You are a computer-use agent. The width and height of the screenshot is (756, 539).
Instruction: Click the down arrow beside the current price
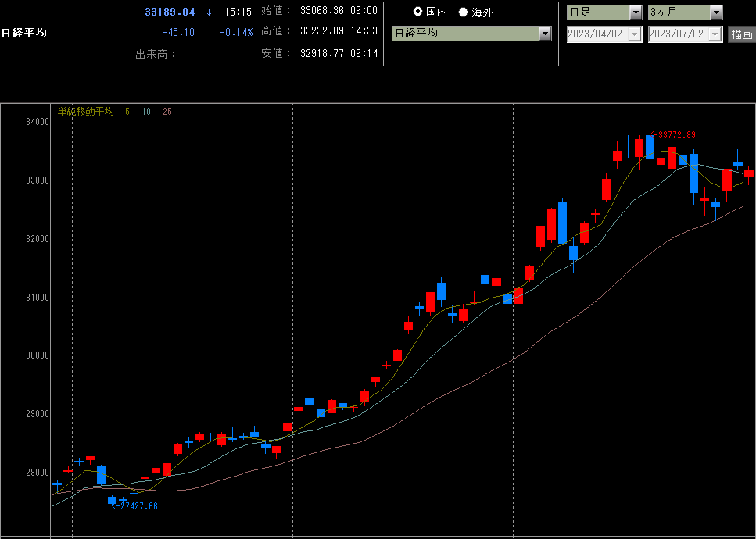(210, 12)
